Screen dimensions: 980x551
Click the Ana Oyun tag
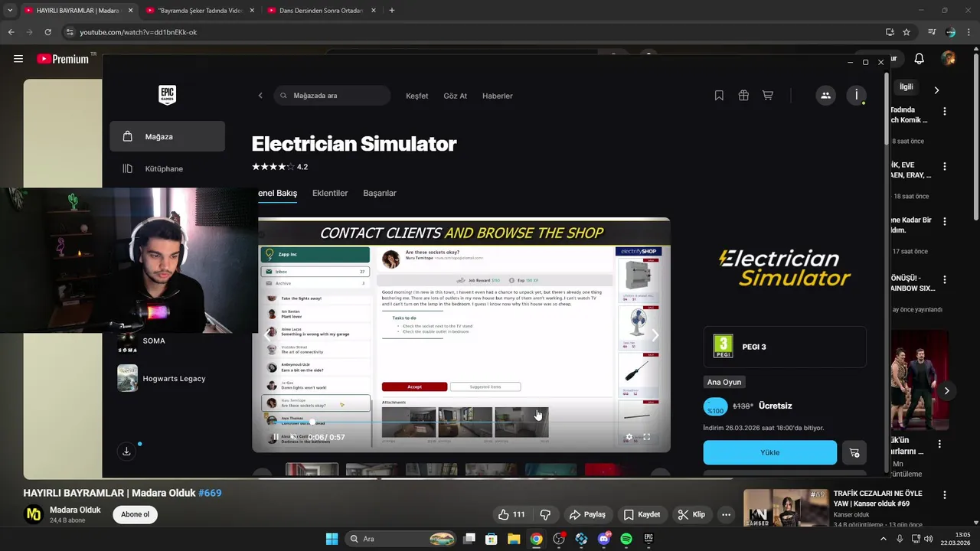[x=724, y=382]
